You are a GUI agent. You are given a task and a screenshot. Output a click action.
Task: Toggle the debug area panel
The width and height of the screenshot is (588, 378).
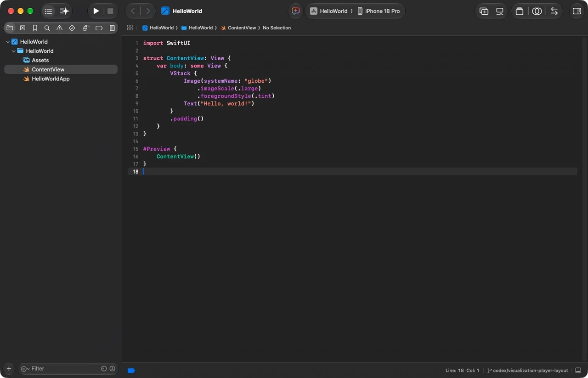[x=578, y=371]
